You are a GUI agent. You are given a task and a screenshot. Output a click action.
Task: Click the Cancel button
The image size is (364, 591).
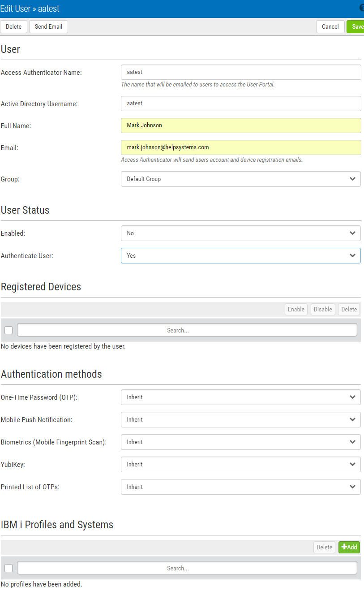[x=330, y=26]
